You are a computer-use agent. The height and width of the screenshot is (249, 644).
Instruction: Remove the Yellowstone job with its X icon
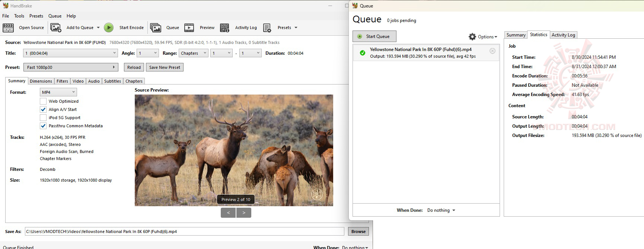click(x=492, y=51)
